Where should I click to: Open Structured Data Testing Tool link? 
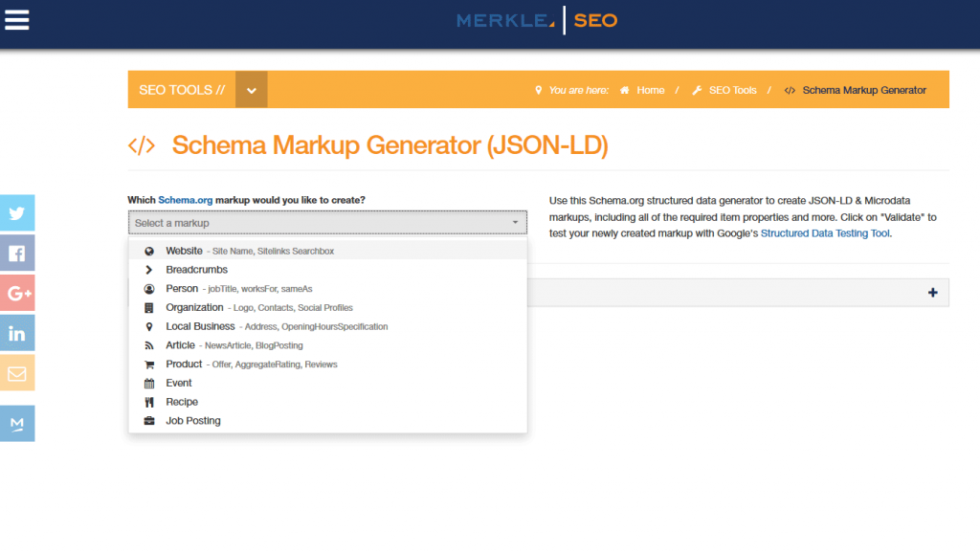(825, 232)
